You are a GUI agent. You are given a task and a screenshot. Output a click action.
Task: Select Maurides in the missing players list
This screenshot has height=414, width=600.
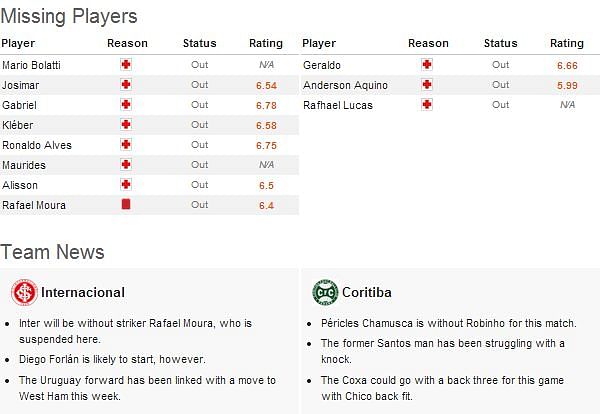(x=24, y=165)
